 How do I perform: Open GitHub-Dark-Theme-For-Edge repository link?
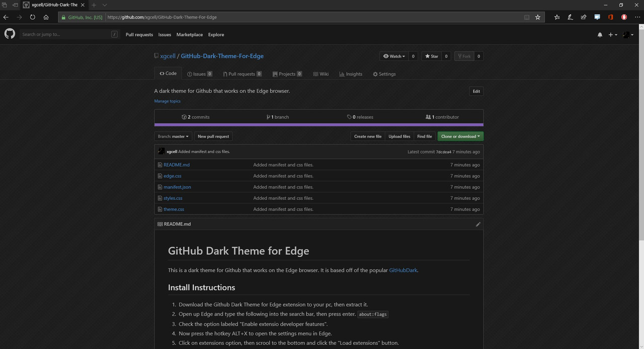(x=222, y=56)
